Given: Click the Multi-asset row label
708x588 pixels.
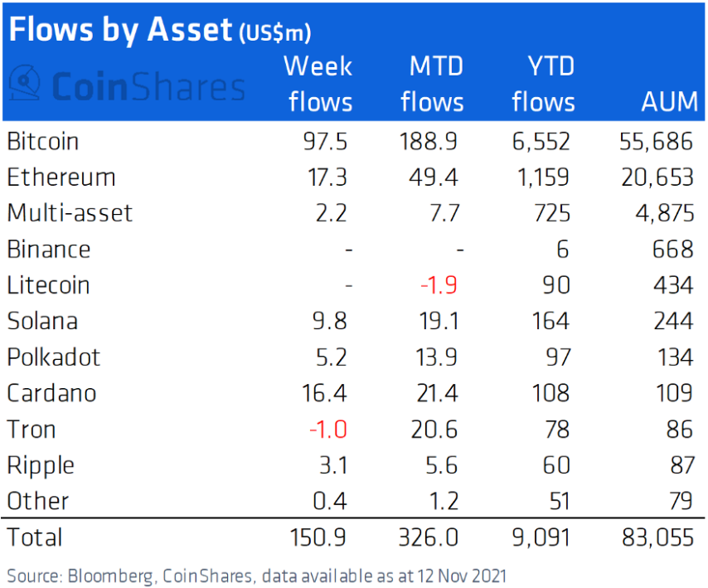Looking at the screenshot, I should click(x=70, y=212).
